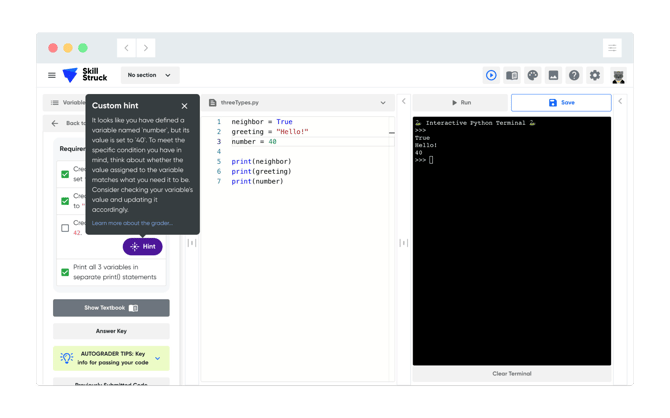Image resolution: width=670 pixels, height=418 pixels.
Task: Open the help question mark icon
Action: (574, 75)
